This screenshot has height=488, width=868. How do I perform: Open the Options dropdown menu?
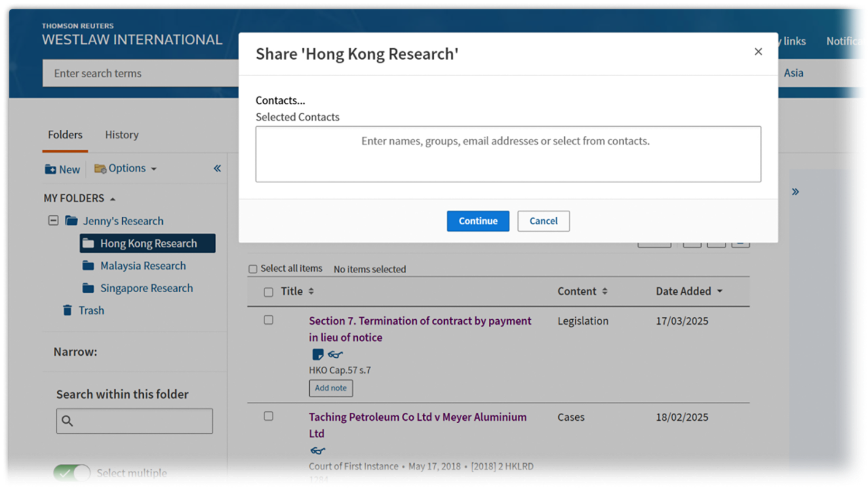point(126,169)
